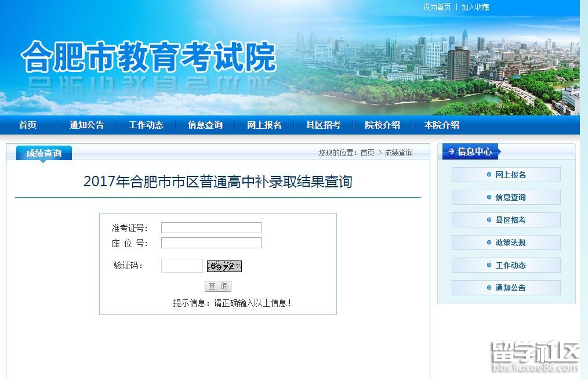Click the 合肥市教育考试院 banner logo
588x380 pixels.
[149, 57]
